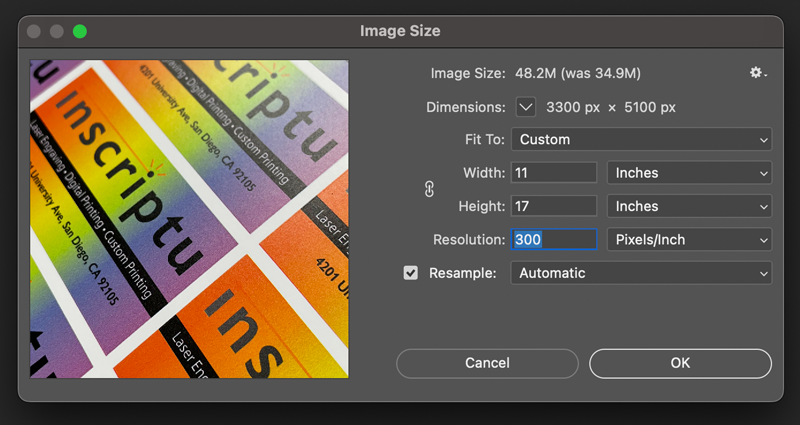This screenshot has width=800, height=425.
Task: Open the Height units Inches dropdown
Action: (689, 206)
